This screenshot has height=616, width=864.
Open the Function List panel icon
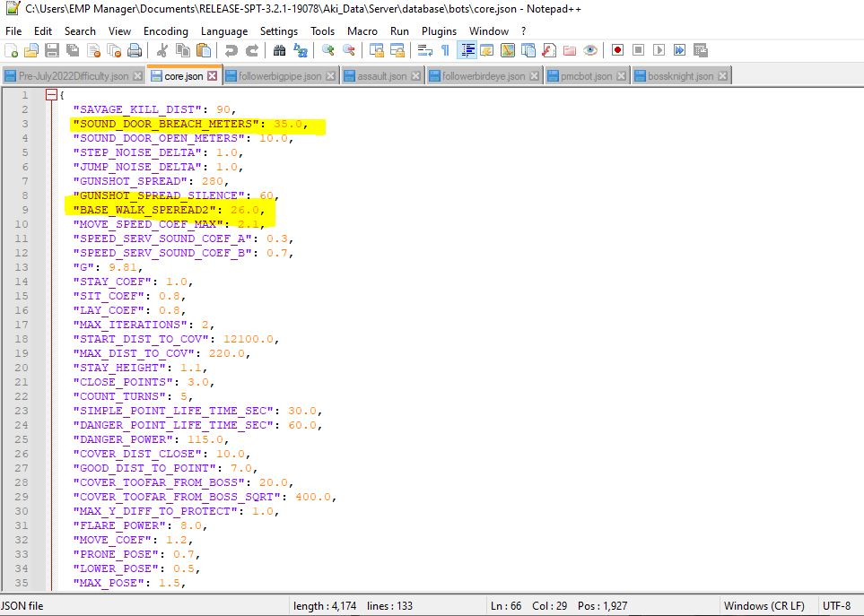click(549, 50)
